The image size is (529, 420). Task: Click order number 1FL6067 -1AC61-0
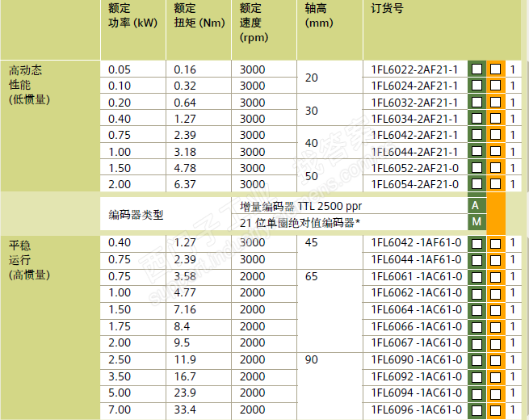(x=416, y=342)
